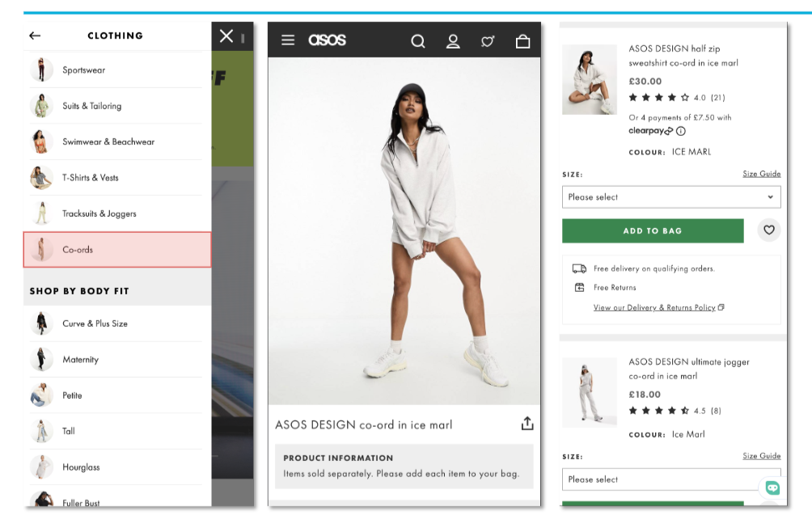Screen dimensions: 812x528
Task: Open the ASOS hamburger menu
Action: pyautogui.click(x=288, y=40)
